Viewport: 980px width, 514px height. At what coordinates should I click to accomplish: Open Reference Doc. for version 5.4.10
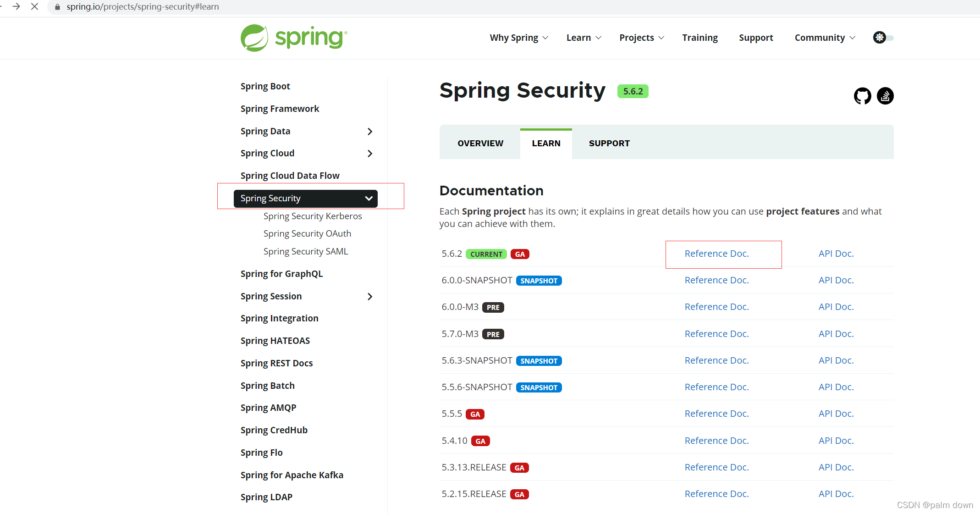pos(716,441)
